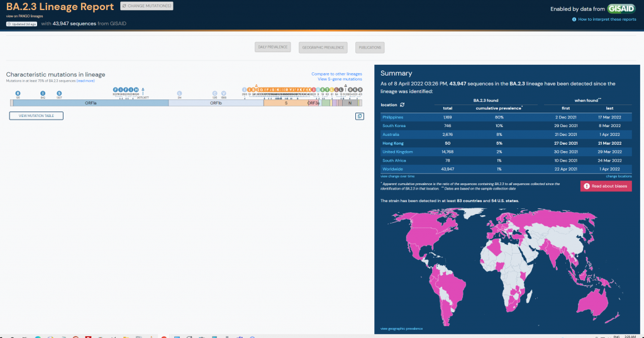
Task: Click the L mutation circle above ORF1b
Action: (x=180, y=93)
